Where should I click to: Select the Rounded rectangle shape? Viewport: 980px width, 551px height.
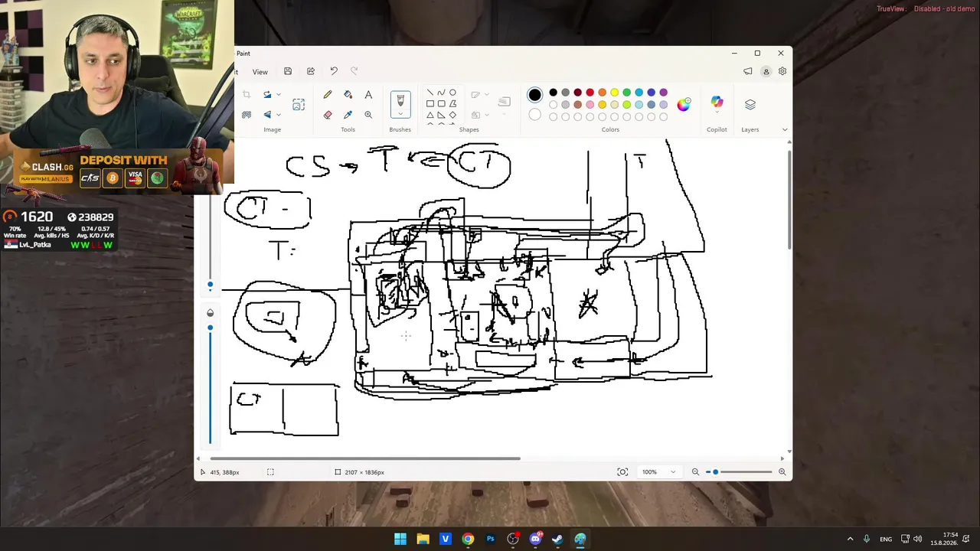point(441,104)
